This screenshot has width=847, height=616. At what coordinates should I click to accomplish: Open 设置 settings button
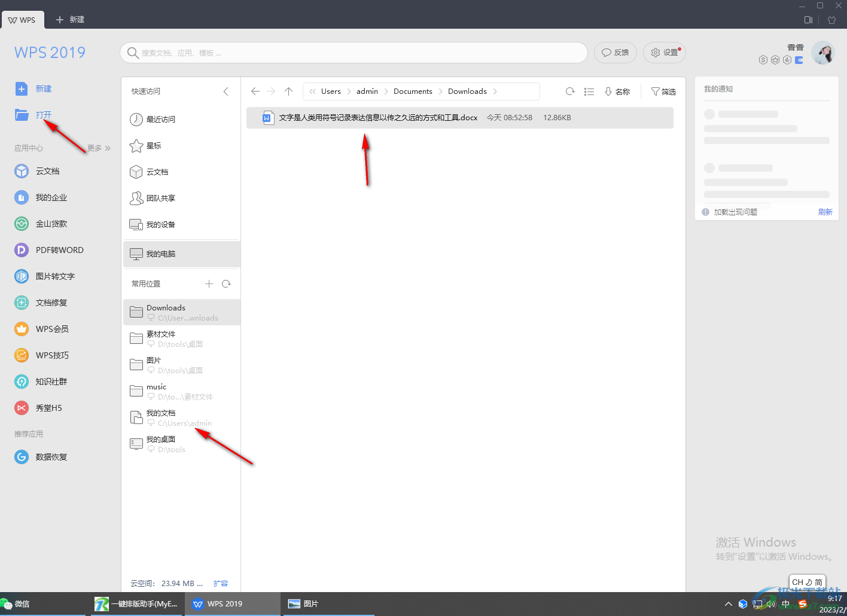[x=664, y=53]
